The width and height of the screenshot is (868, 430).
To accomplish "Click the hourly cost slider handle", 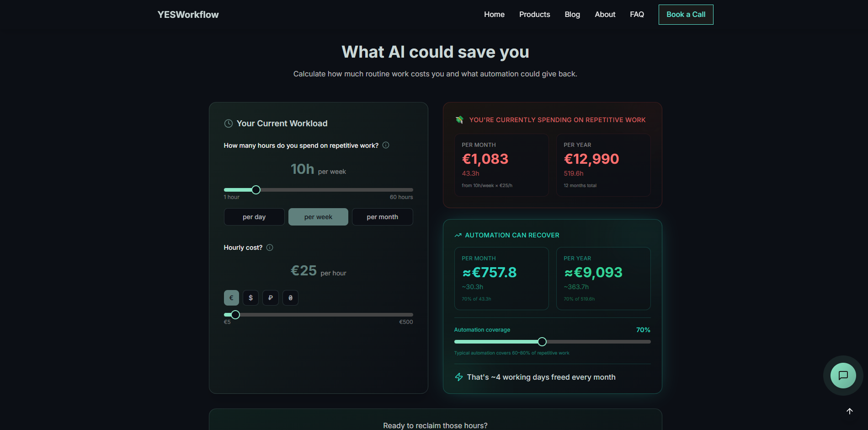I will click(235, 315).
